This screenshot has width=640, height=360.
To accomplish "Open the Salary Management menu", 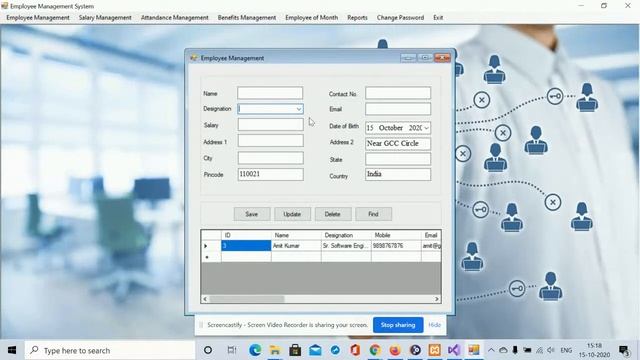I will point(105,18).
